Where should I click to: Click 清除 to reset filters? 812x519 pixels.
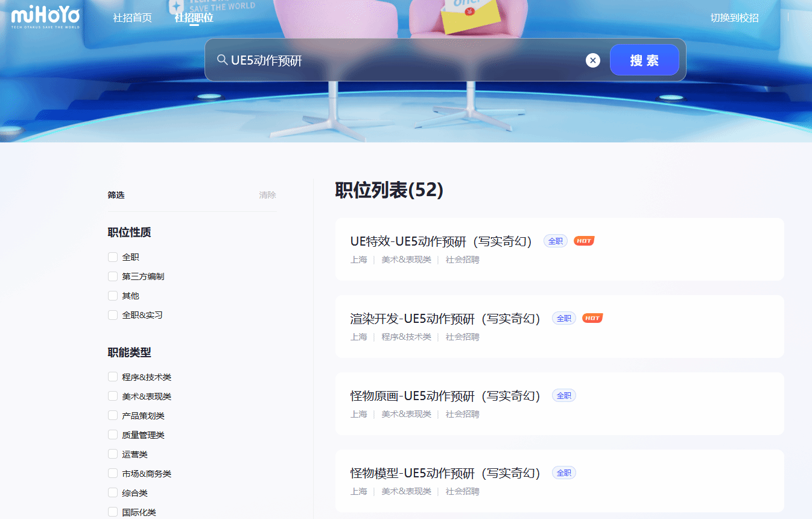point(267,195)
